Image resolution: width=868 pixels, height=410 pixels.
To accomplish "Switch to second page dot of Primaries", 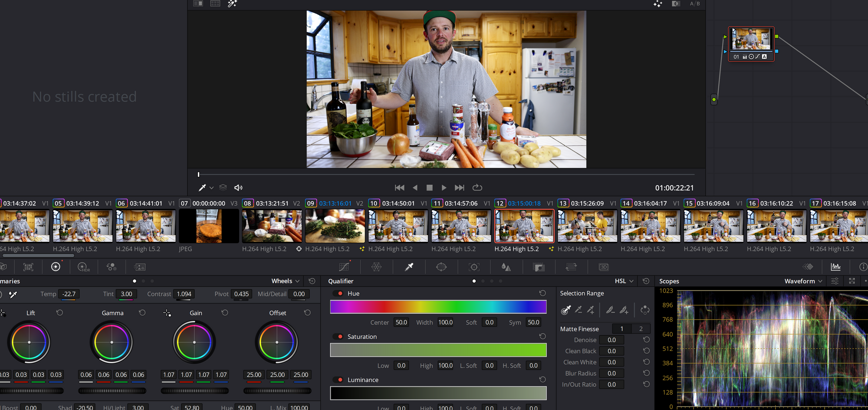I will (x=143, y=281).
